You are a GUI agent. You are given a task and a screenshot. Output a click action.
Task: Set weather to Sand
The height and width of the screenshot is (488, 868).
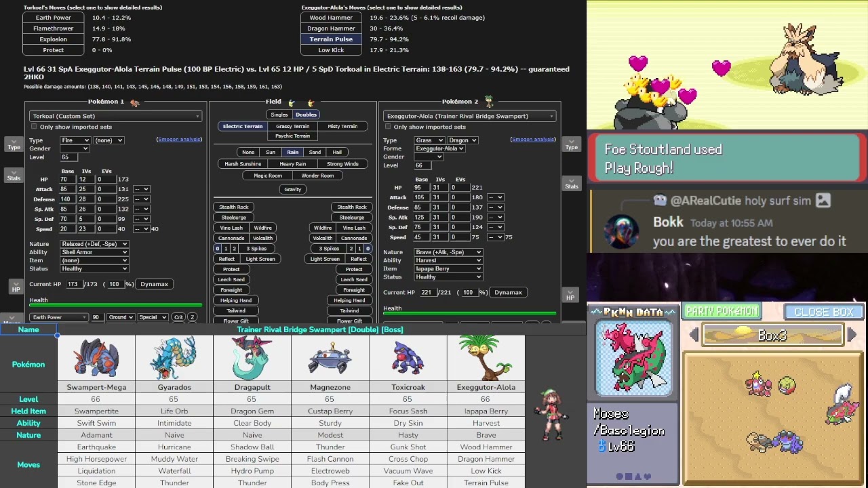(315, 152)
